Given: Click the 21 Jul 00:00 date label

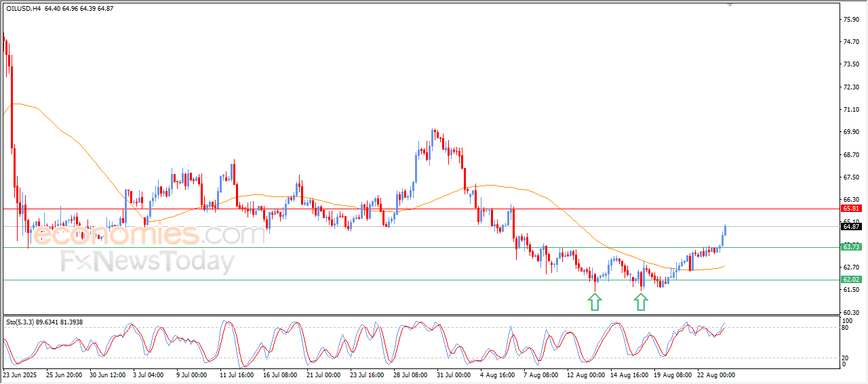Looking at the screenshot, I should 324,375.
